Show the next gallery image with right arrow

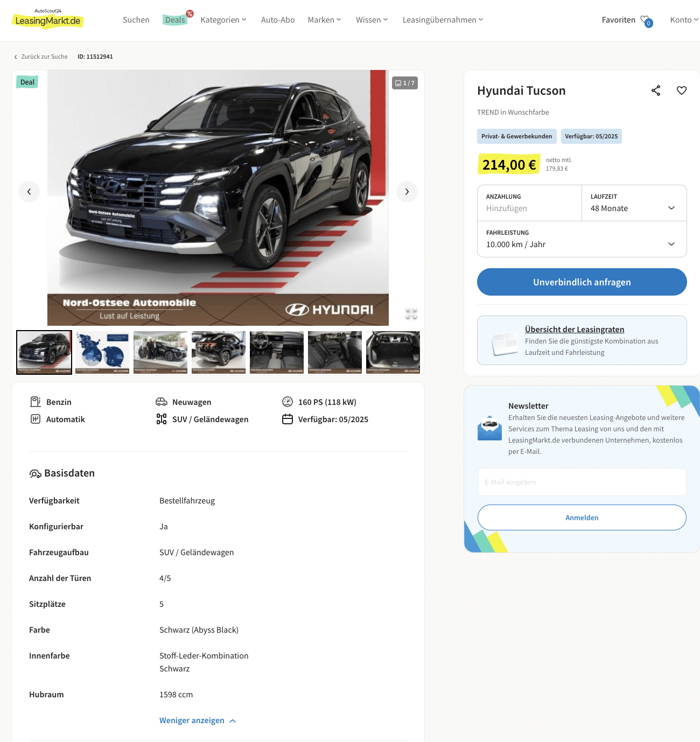pos(407,192)
